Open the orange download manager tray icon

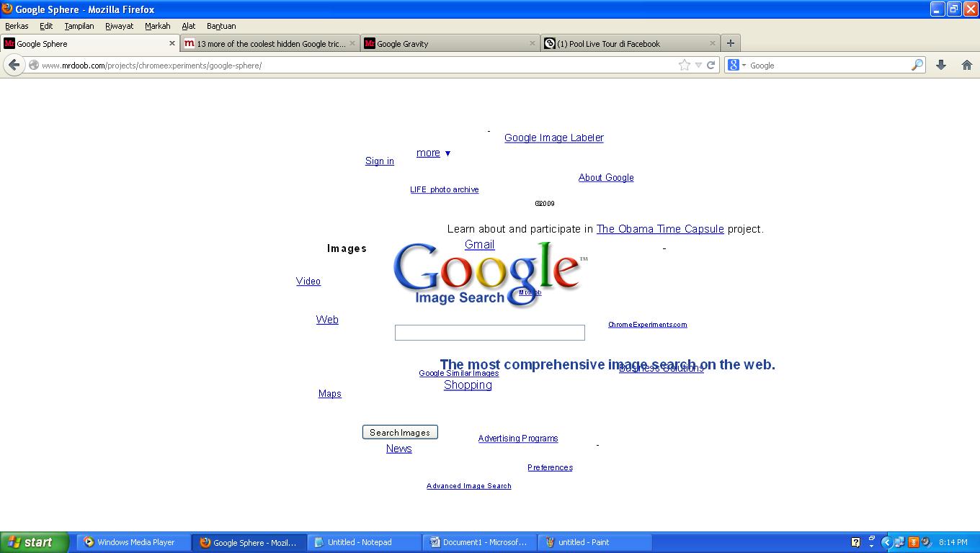[913, 542]
